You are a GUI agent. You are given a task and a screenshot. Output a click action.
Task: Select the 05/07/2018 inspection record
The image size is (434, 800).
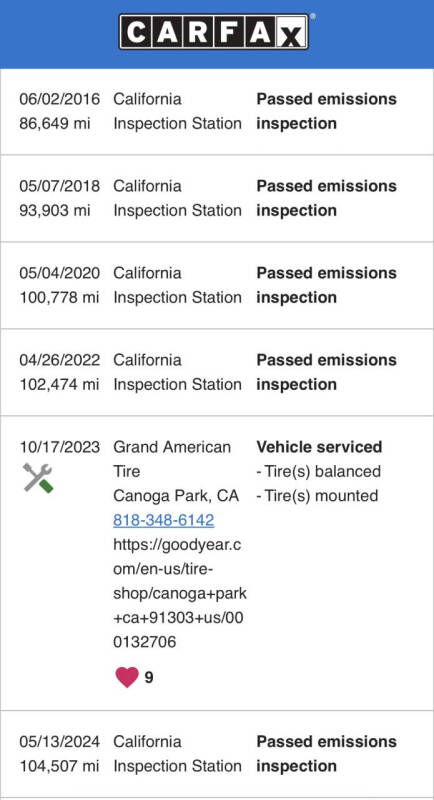click(x=217, y=198)
